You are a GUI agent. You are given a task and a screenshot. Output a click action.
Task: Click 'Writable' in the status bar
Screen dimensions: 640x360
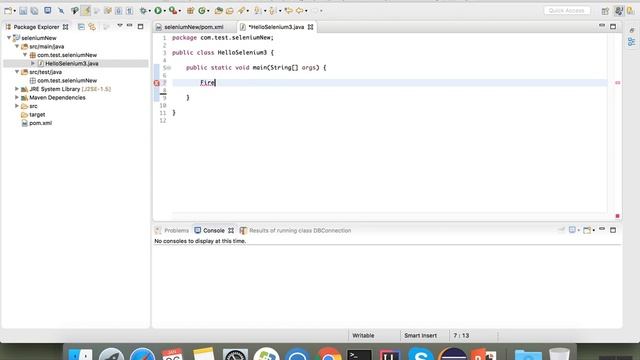point(363,336)
